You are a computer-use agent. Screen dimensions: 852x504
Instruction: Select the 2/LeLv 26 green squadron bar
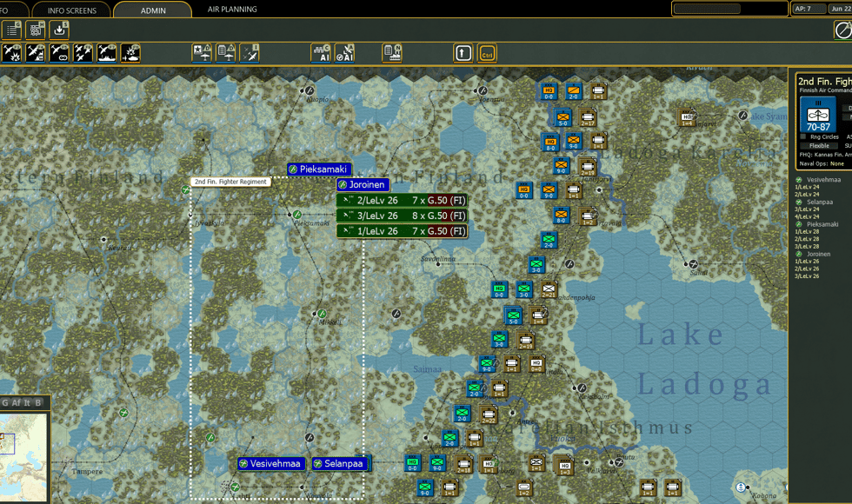(402, 201)
